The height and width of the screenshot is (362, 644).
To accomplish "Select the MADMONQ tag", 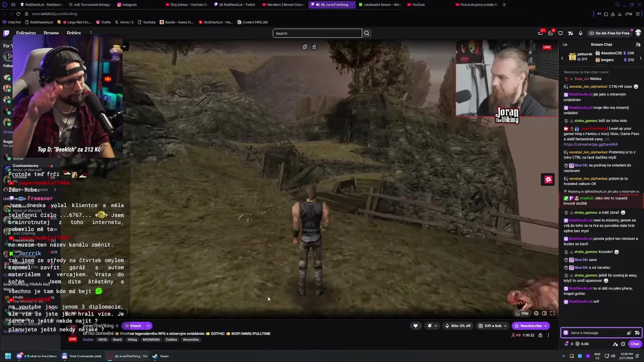I will coord(151,339).
